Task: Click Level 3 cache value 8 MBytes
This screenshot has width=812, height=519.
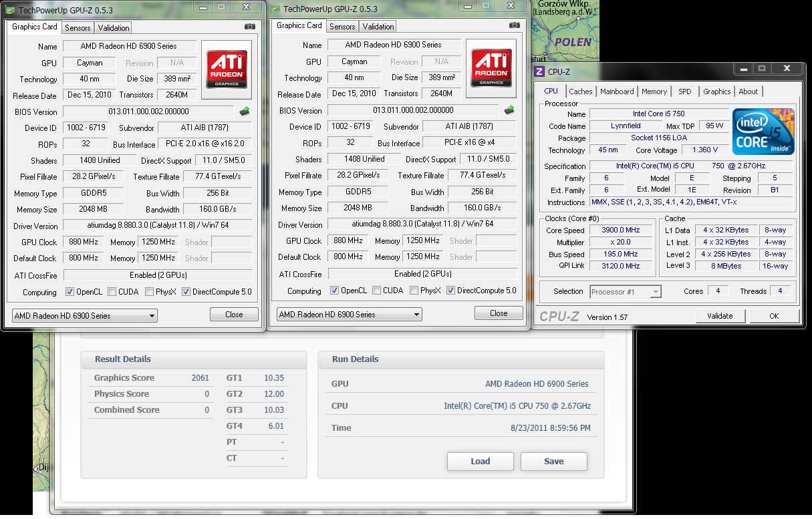Action: [x=726, y=266]
